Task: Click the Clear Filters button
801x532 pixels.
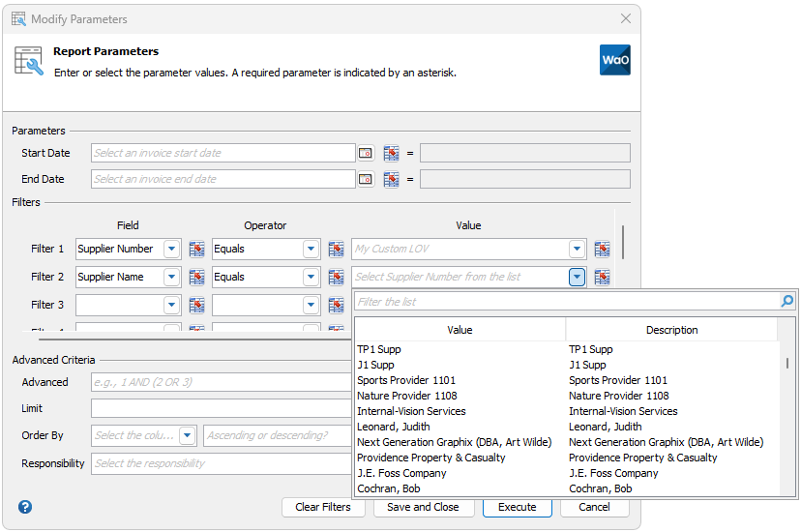Action: 323,507
